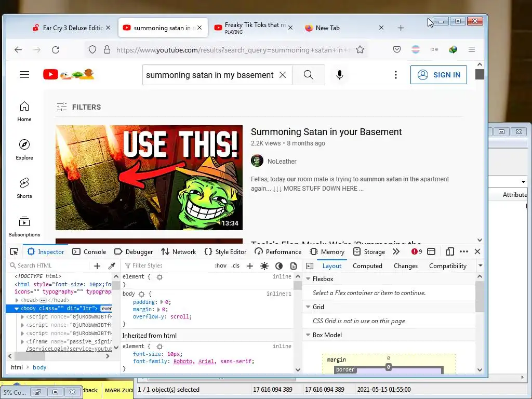Toggle the 3-pane inspector sidebar
This screenshot has height=399, width=532.
pyautogui.click(x=310, y=265)
